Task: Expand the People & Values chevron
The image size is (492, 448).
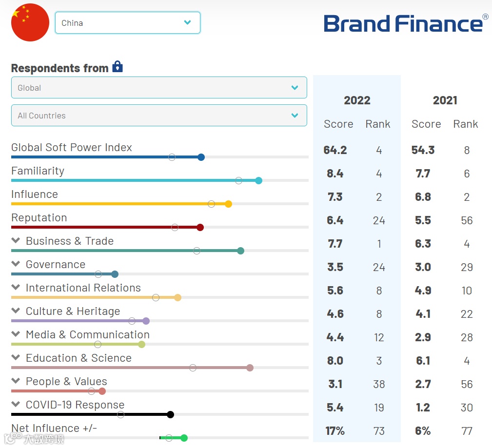Action: pyautogui.click(x=16, y=381)
